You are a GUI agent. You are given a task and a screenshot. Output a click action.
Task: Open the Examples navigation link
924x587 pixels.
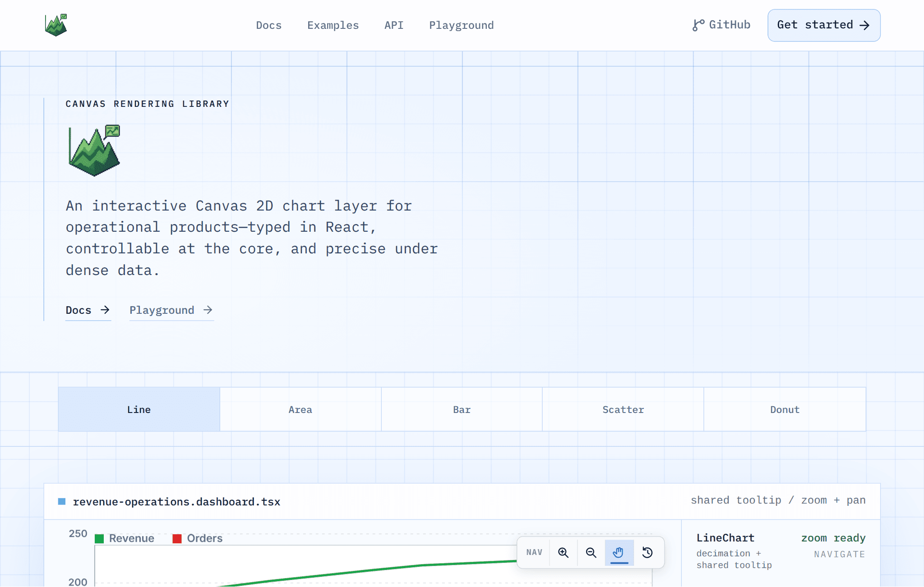pos(333,25)
